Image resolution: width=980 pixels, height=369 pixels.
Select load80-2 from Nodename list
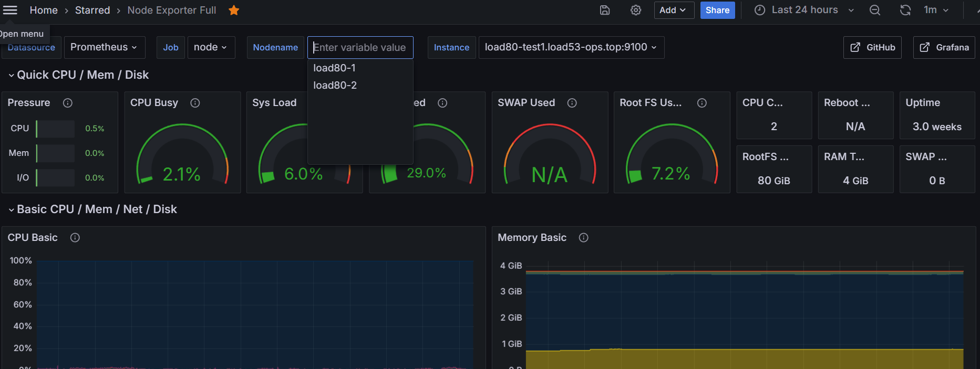tap(335, 86)
